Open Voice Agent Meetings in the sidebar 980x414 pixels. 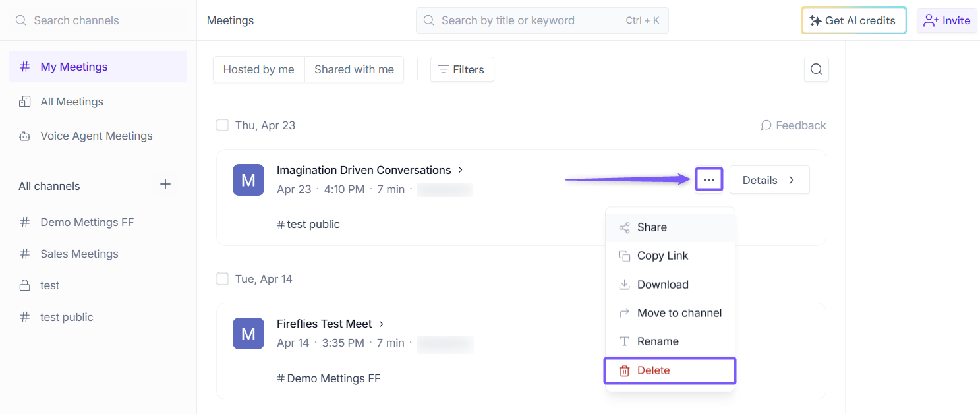tap(98, 136)
